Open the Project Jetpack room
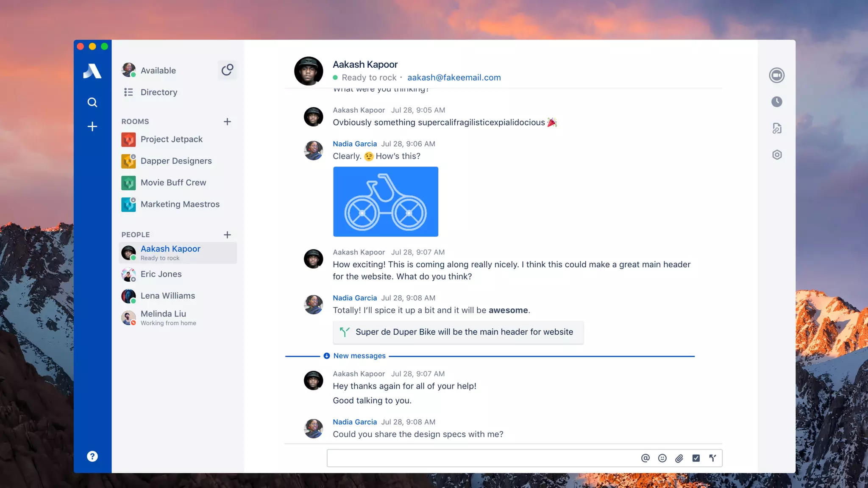868x488 pixels. point(171,139)
